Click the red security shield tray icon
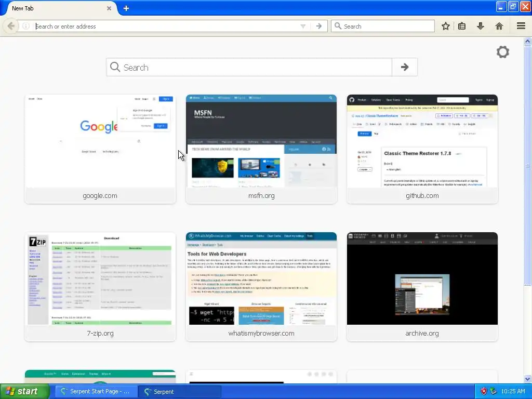The width and height of the screenshot is (532, 399). pyautogui.click(x=484, y=391)
